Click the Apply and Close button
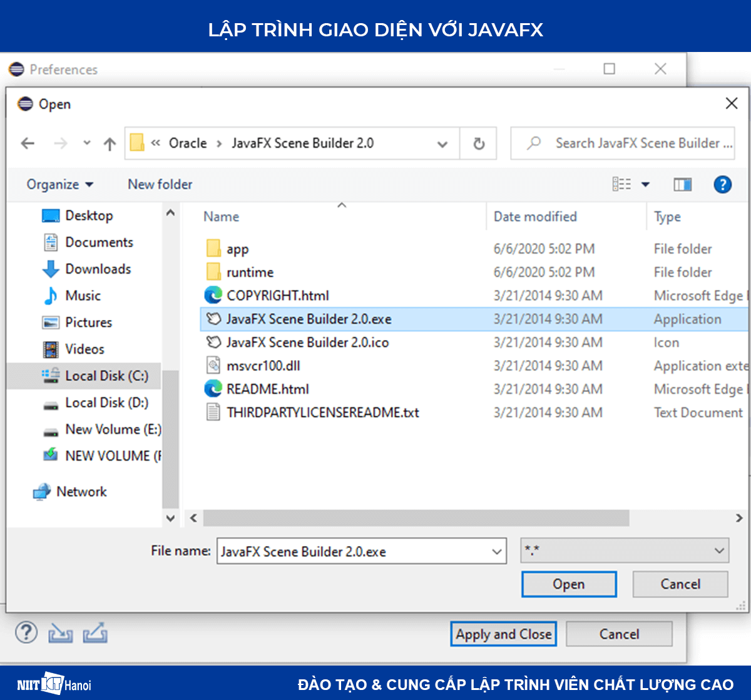The image size is (751, 700). click(x=503, y=633)
